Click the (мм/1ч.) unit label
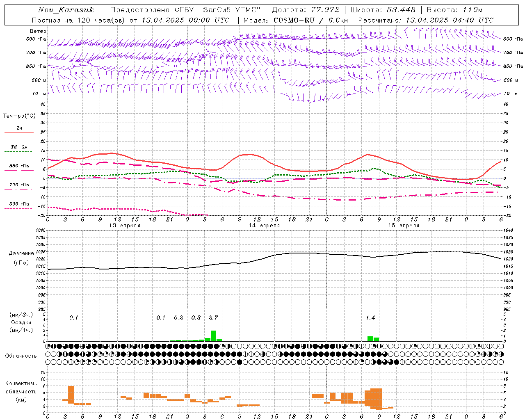This screenshot has height=420, width=525. pos(21,330)
